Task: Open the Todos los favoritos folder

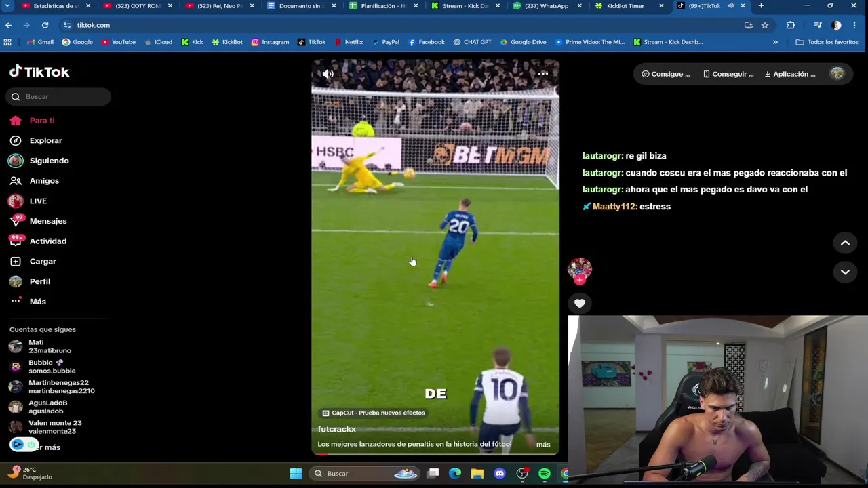Action: point(827,42)
